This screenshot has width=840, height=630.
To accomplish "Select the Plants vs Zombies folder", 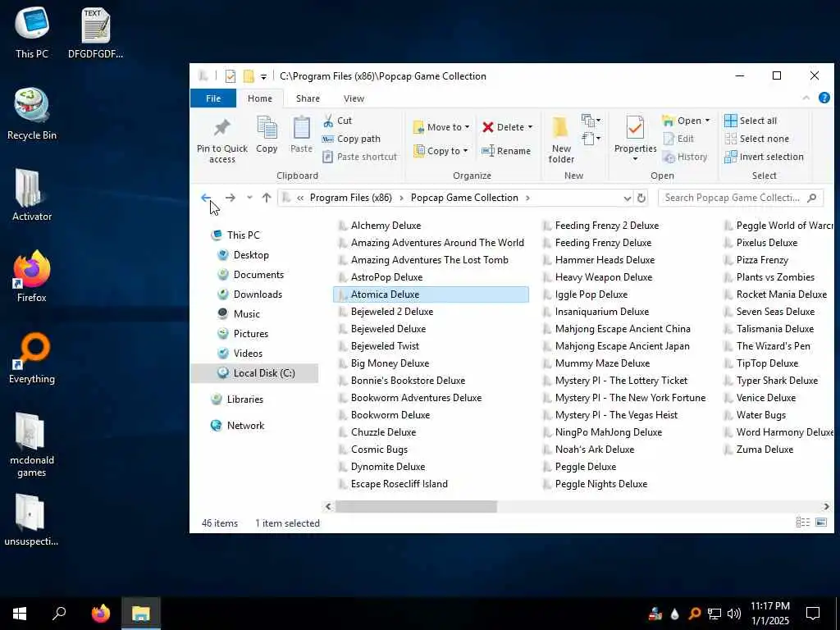I will pos(774,277).
